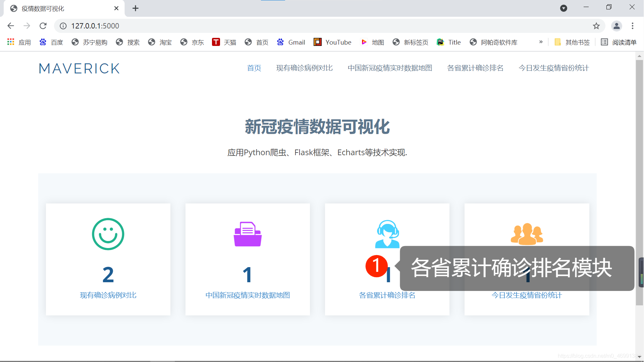The image size is (644, 362).
Task: Expand hidden bookmarks chevron
Action: [541, 42]
